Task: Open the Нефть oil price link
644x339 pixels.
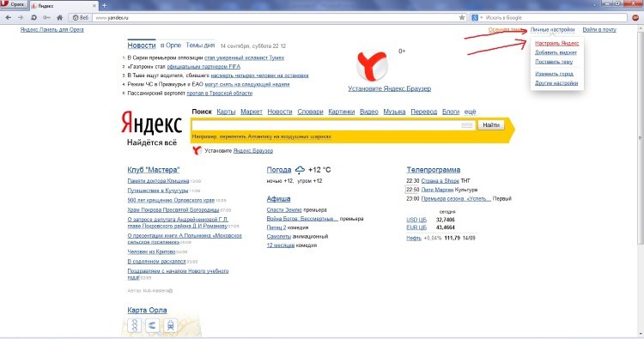Action: tap(414, 238)
